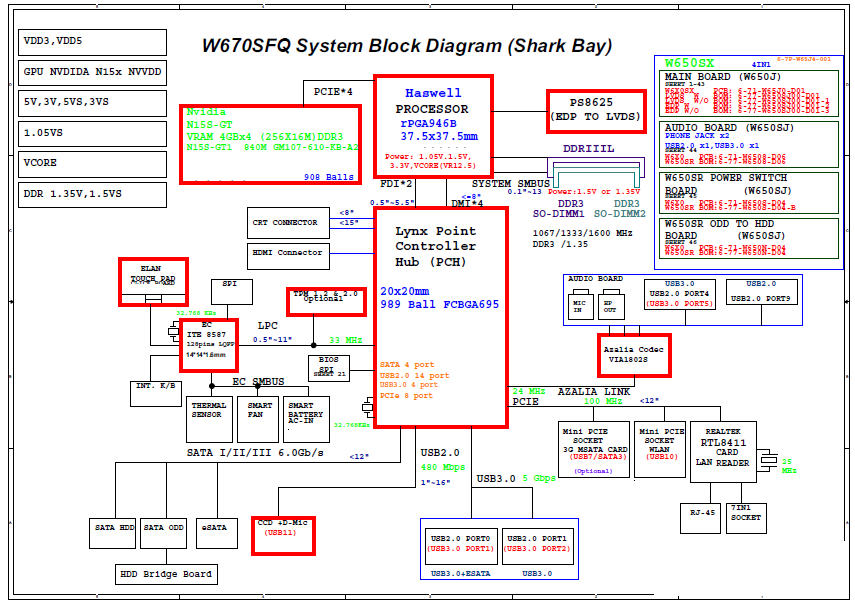This screenshot has width=855, height=605.
Task: Click the "SO-DIMM2" label
Action: [x=619, y=214]
